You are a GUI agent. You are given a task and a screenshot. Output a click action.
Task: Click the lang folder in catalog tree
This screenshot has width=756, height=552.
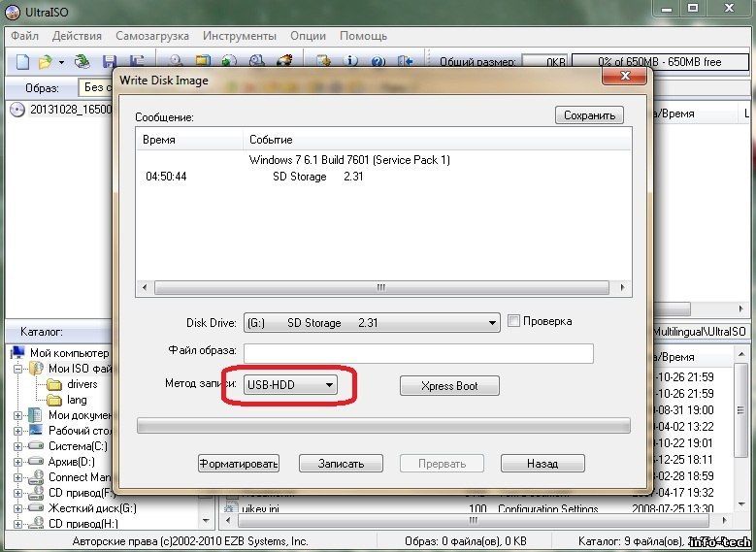(54, 400)
